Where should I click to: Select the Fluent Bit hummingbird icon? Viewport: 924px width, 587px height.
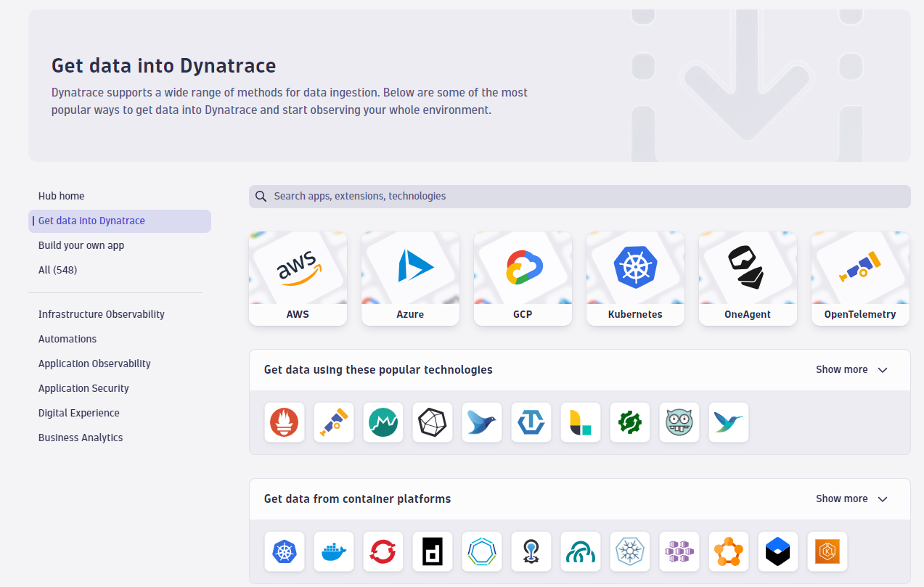pos(729,422)
